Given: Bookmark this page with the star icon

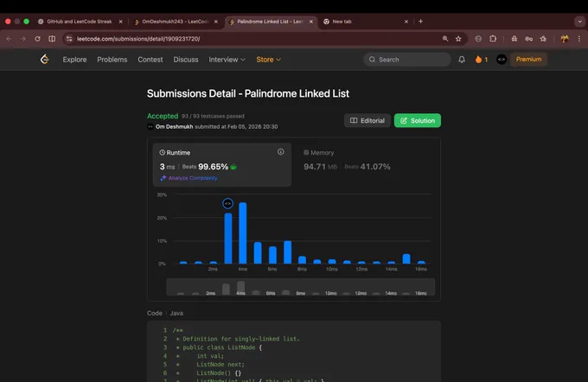Looking at the screenshot, I should coord(458,39).
